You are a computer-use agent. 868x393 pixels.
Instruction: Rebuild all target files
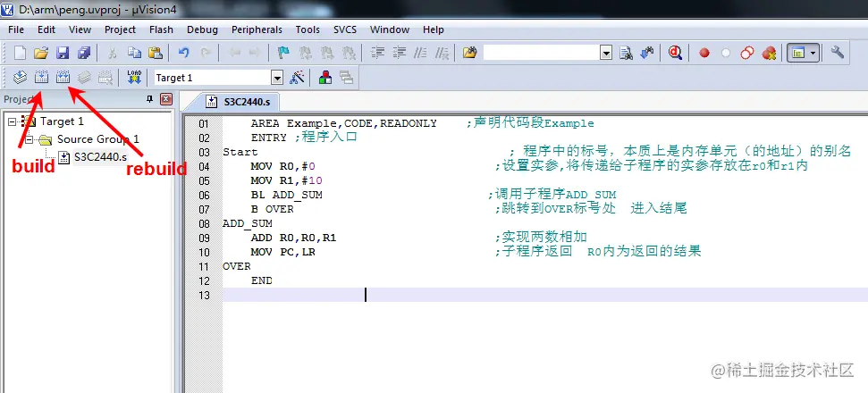tap(63, 78)
